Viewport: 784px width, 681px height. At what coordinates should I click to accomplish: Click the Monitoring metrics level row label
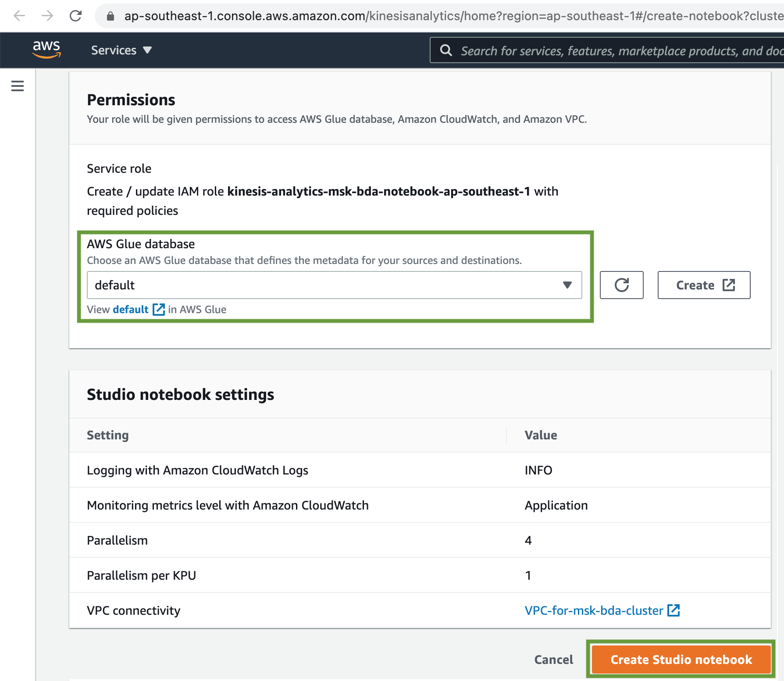(x=228, y=505)
